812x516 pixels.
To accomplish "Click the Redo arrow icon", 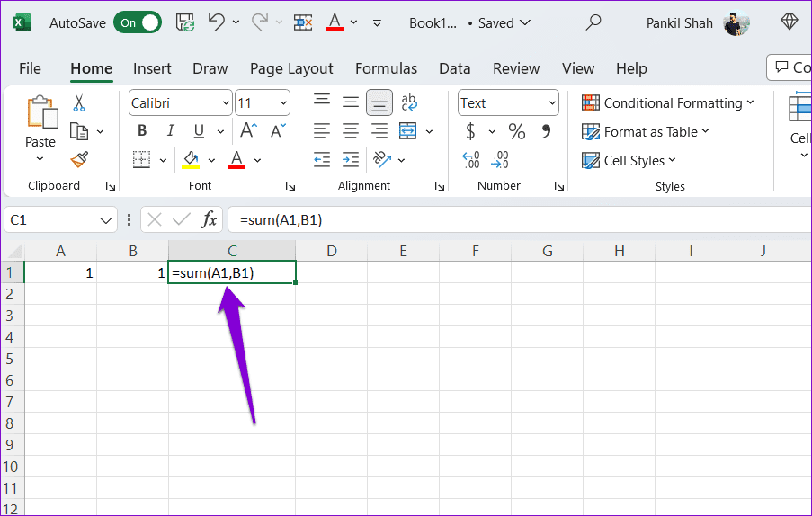I will pos(260,22).
